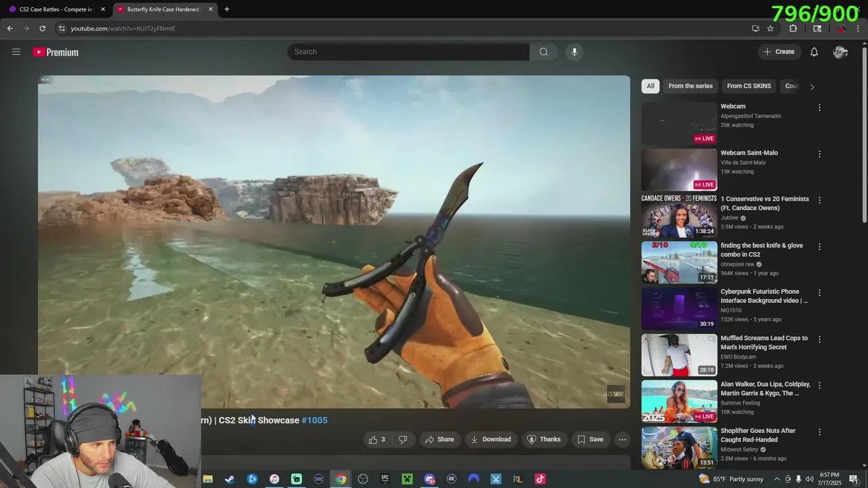Open a new browser tab
Viewport: 868px width, 488px height.
[x=226, y=9]
